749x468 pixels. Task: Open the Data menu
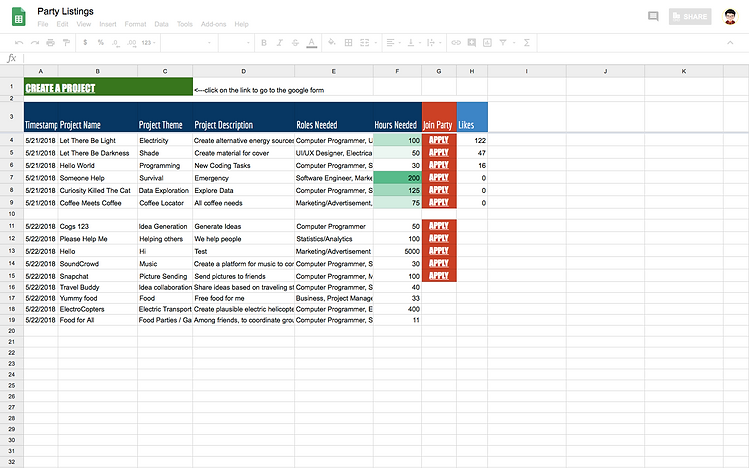[161, 24]
